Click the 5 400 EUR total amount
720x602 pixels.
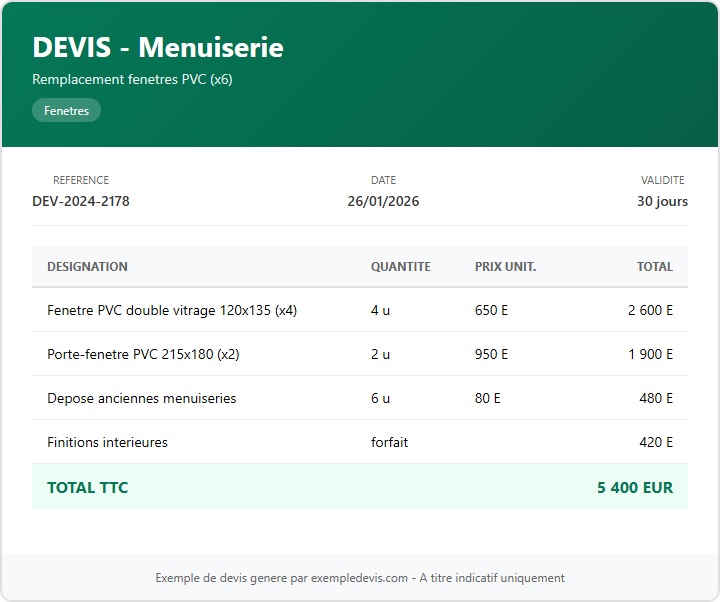click(635, 488)
